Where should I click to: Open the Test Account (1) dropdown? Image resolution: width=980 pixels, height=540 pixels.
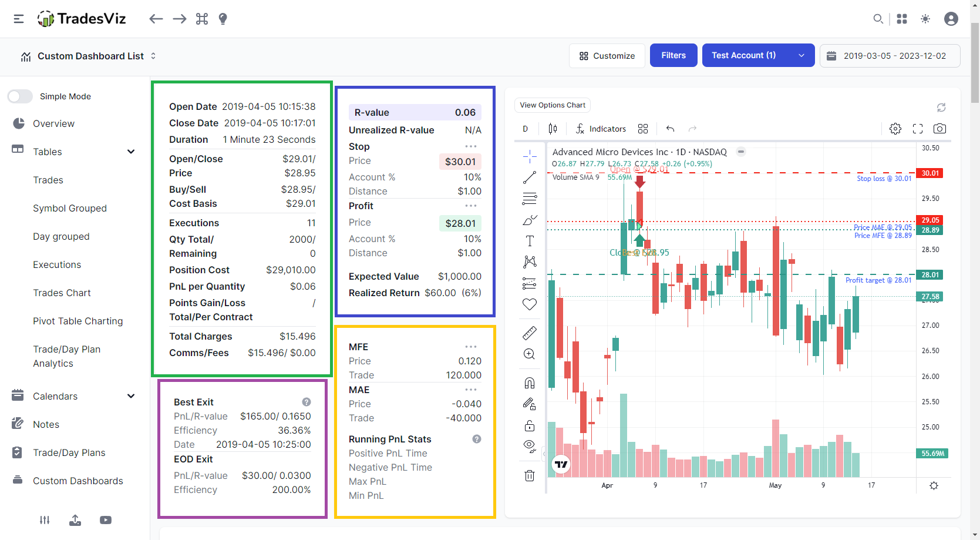coord(758,55)
